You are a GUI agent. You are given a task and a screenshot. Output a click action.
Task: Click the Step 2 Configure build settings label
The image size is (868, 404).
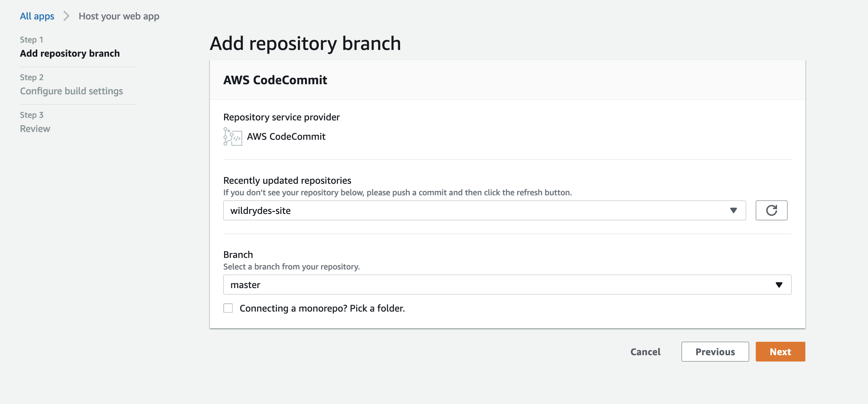71,90
